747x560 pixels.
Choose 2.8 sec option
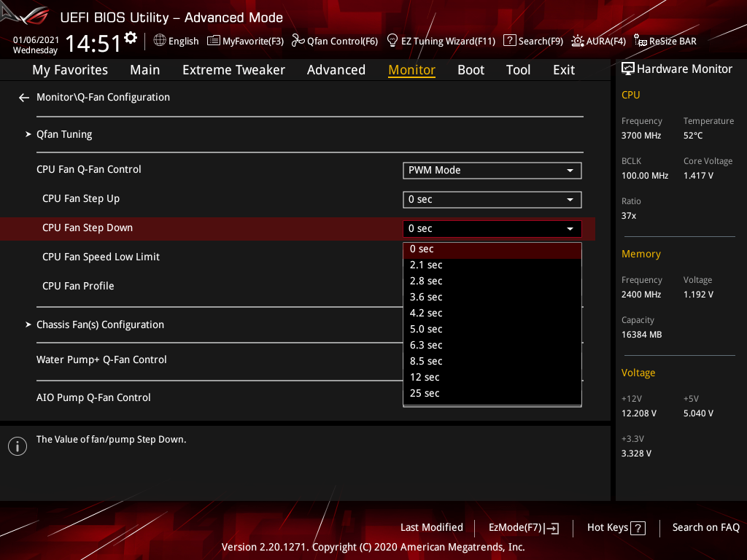pyautogui.click(x=492, y=281)
